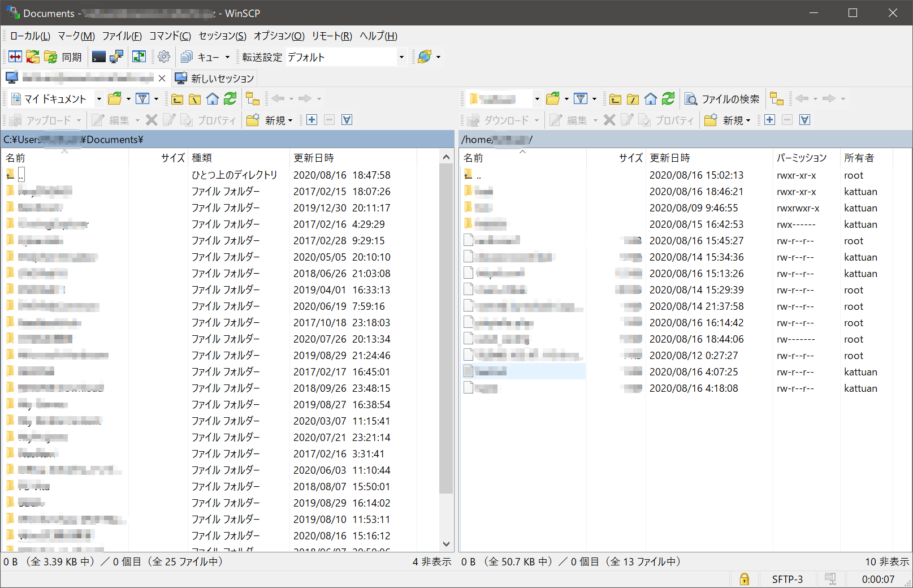The height and width of the screenshot is (588, 913).
Task: Click remote '10 非表示' hidden files indicator
Action: pyautogui.click(x=887, y=561)
